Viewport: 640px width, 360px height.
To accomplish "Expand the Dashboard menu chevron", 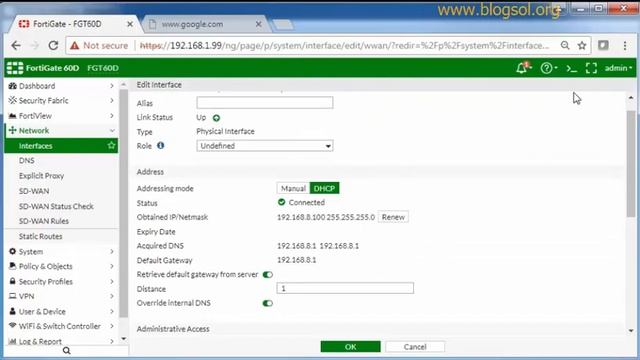I will point(112,86).
